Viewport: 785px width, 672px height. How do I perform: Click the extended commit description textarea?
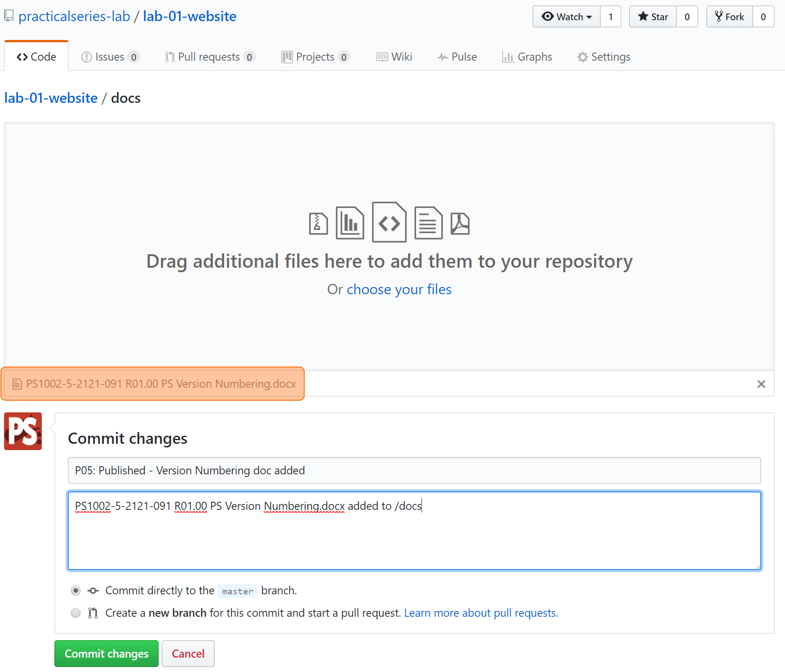click(x=414, y=531)
